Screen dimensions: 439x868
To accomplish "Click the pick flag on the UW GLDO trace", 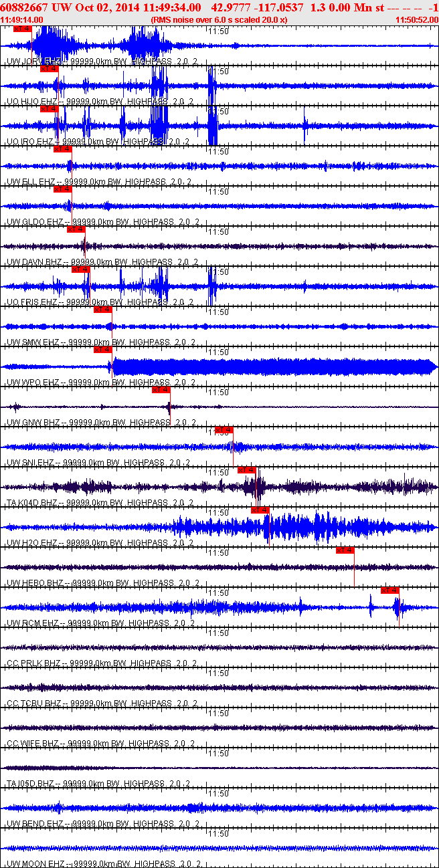I will pyautogui.click(x=62, y=189).
